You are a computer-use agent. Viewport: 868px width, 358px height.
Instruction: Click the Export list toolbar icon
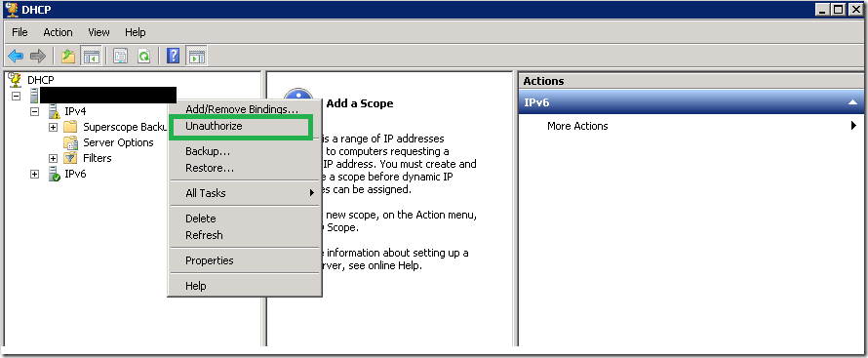pyautogui.click(x=121, y=56)
